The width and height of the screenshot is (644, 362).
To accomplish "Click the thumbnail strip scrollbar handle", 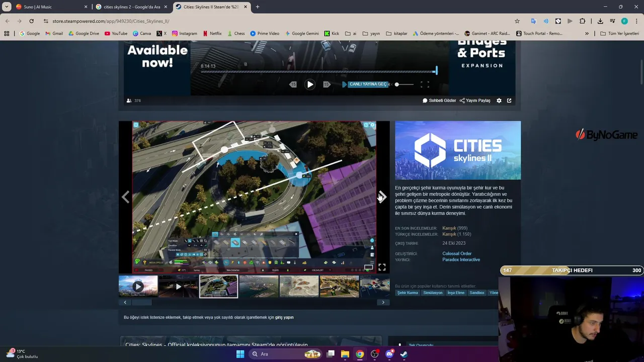I will 141,302.
